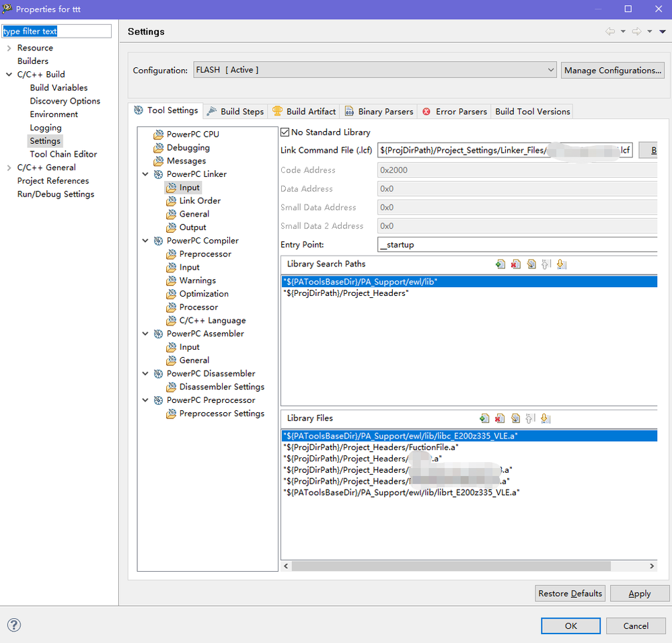Move selected Library File down
672x643 pixels.
pos(546,418)
